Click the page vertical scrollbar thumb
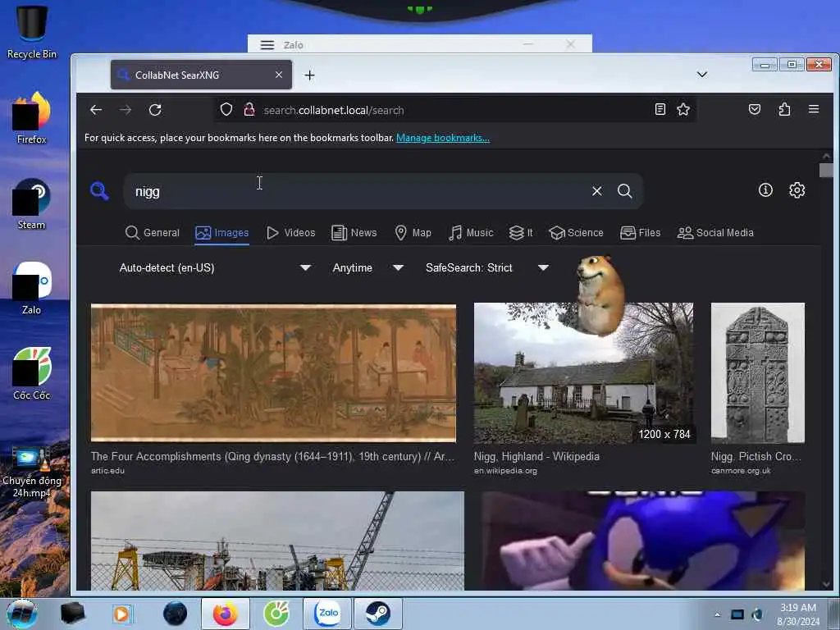Viewport: 840px width, 630px height. 826,170
